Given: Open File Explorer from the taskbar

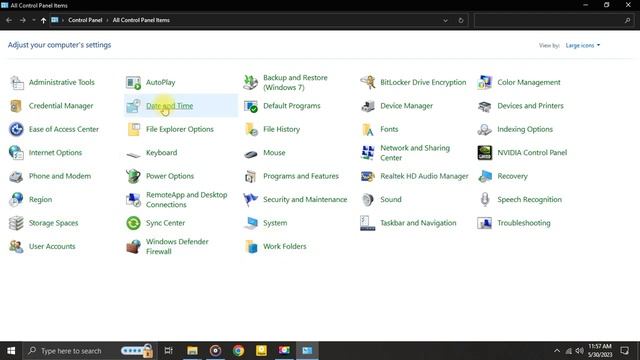Looking at the screenshot, I should tap(192, 351).
